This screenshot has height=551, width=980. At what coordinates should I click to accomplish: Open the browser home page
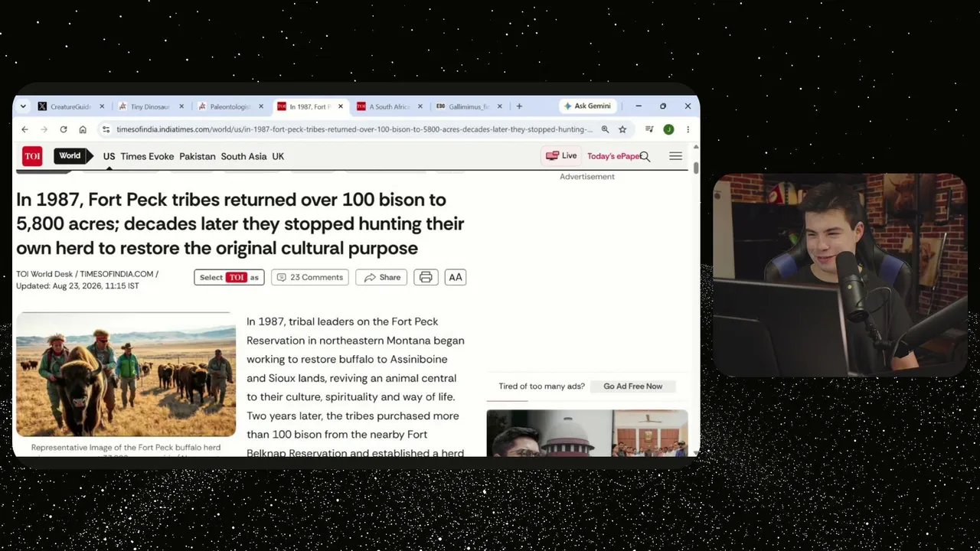click(x=83, y=129)
